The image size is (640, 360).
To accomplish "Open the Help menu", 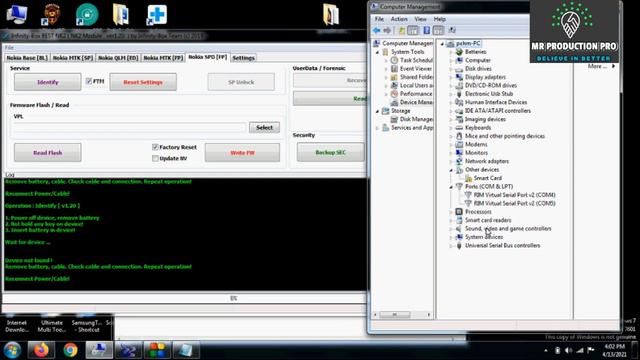I will tap(440, 19).
